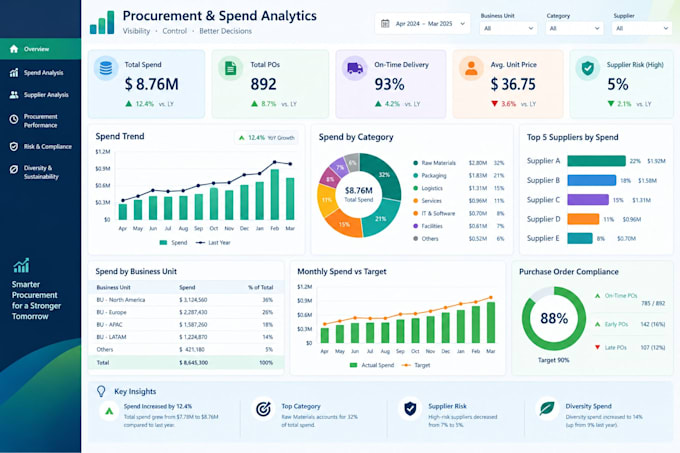Click the BU - Europe table row
Viewport: 680px width, 453px height.
tap(186, 312)
